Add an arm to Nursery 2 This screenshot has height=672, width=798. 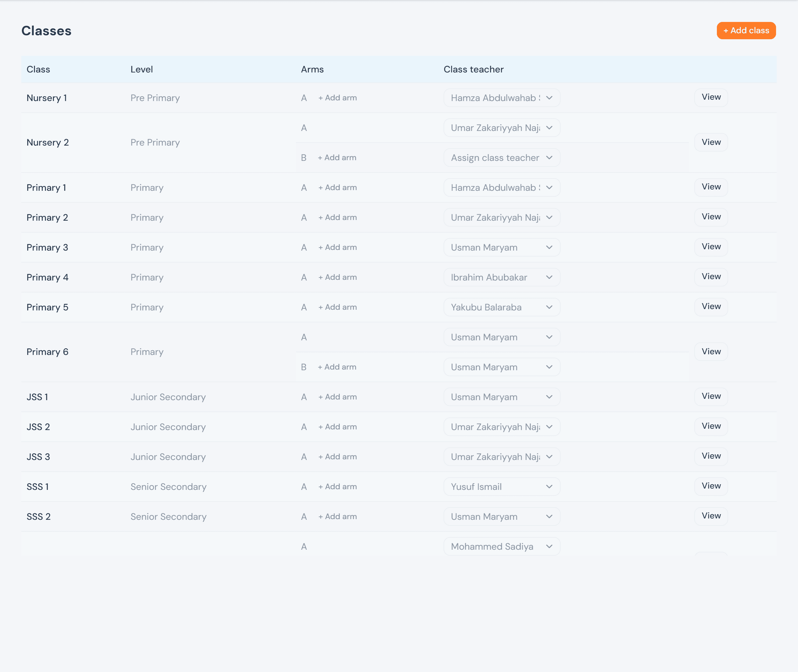tap(337, 158)
